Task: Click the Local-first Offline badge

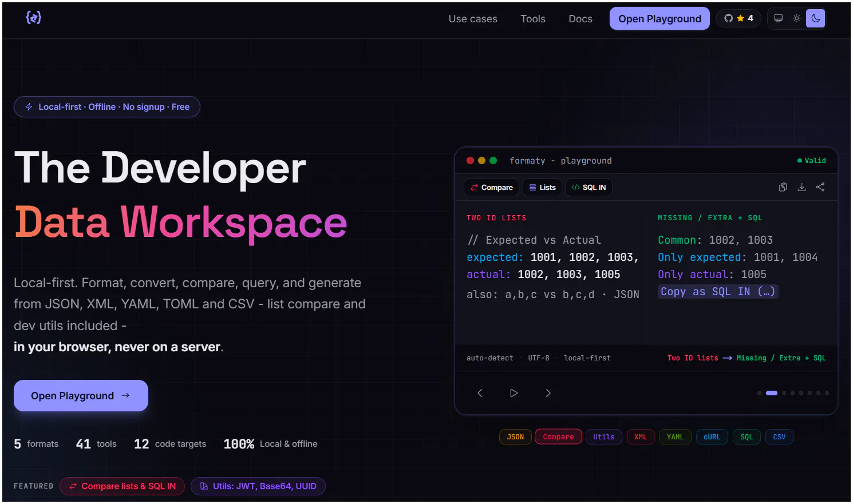Action: click(x=107, y=107)
